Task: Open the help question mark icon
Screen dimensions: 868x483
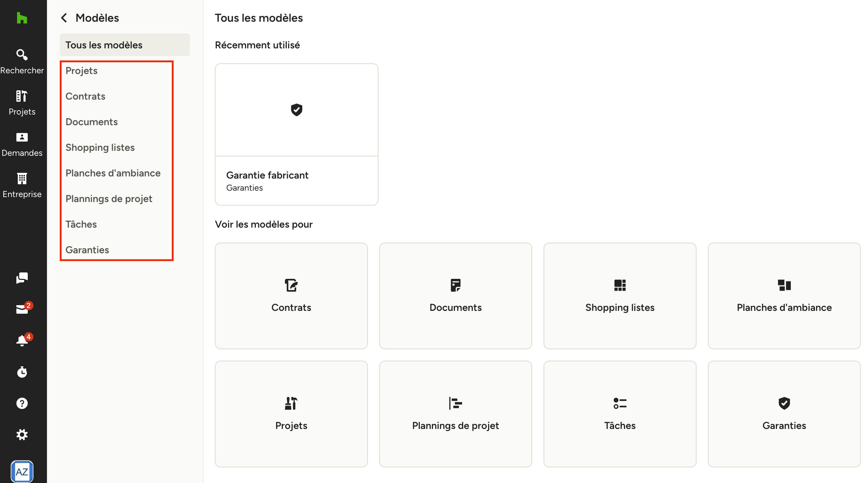Action: pyautogui.click(x=22, y=403)
